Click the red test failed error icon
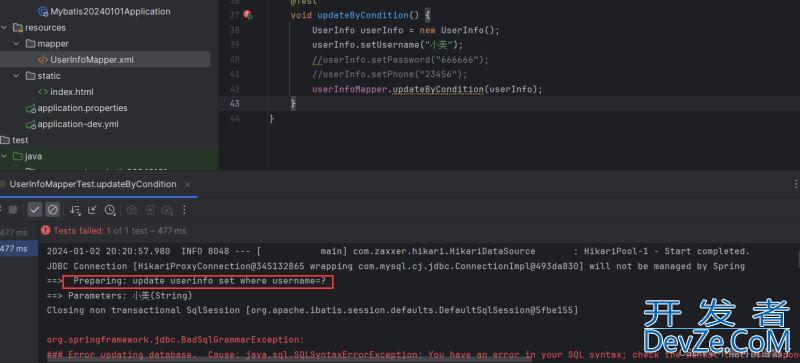800x363 pixels. [x=45, y=231]
